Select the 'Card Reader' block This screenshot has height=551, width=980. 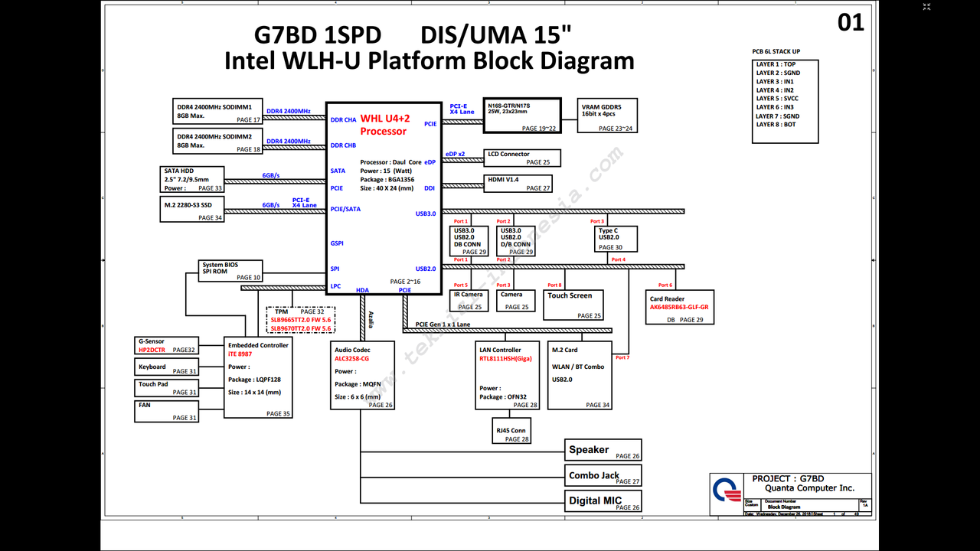click(x=679, y=307)
